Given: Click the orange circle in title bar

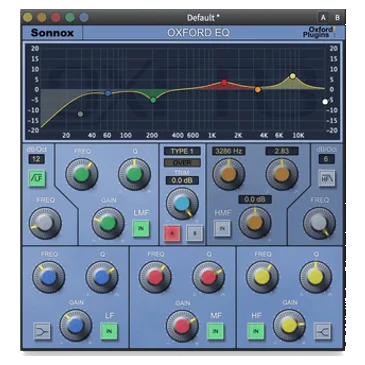Looking at the screenshot, I should pos(42,17).
